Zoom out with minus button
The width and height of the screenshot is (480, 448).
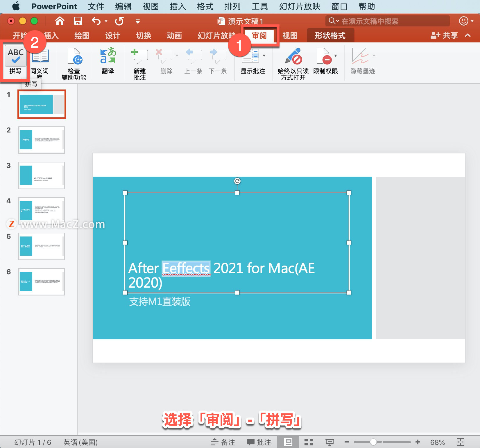[x=347, y=442]
